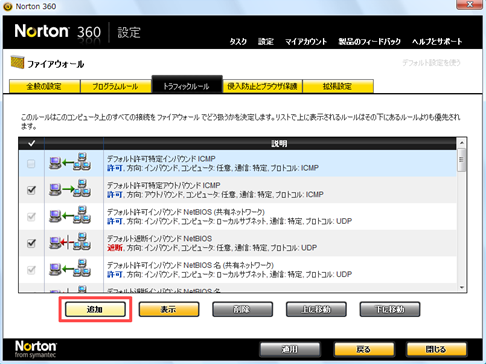Image resolution: width=486 pixels, height=364 pixels.
Task: Click inbound arrow icon of デフォルト許可特定インバウンド ICMP rule
Action: [70, 162]
